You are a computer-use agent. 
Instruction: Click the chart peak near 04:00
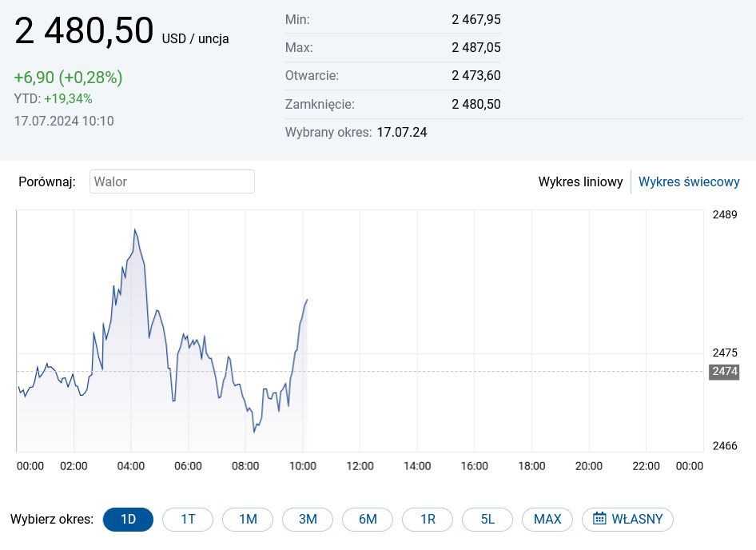pyautogui.click(x=135, y=229)
